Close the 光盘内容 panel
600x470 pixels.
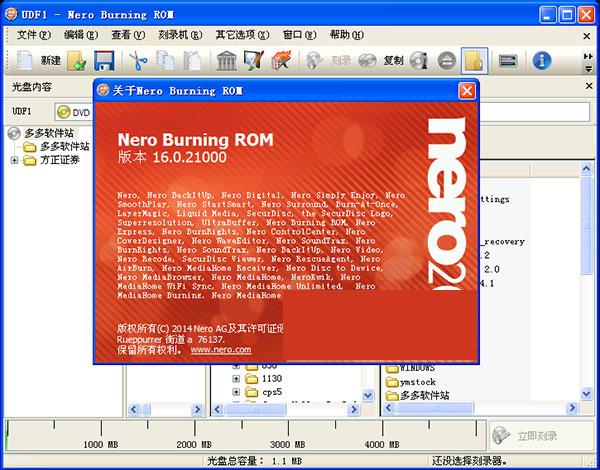coord(589,86)
